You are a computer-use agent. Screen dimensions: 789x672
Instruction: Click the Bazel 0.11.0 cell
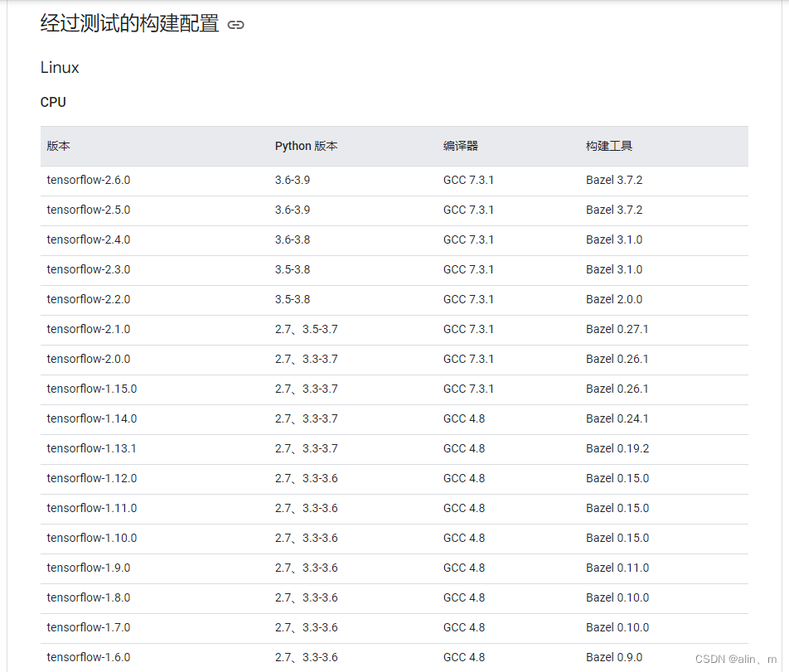[617, 568]
